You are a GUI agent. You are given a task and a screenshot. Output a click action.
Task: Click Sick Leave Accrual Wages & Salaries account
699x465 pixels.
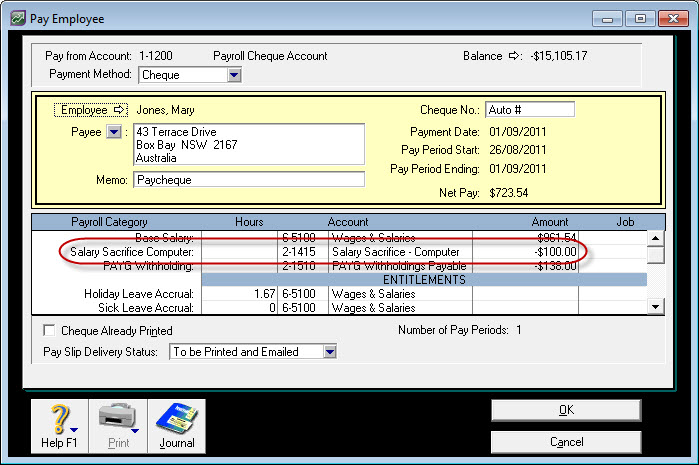click(x=374, y=308)
